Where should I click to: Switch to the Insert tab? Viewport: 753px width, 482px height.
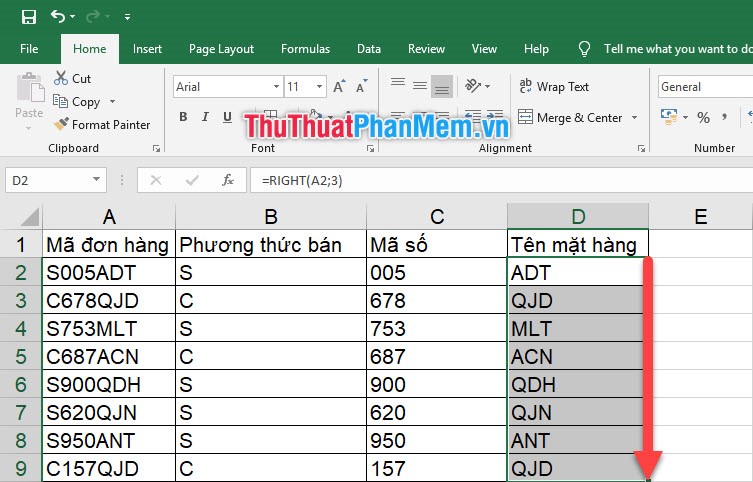tap(147, 49)
